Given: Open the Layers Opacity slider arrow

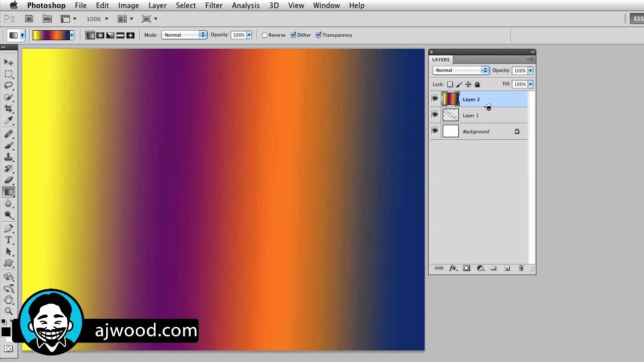Looking at the screenshot, I should (x=530, y=70).
